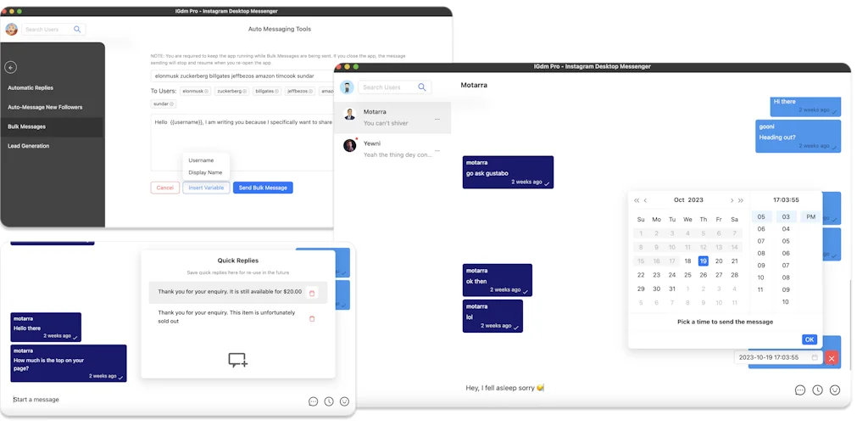
Task: Click the profile avatar above the conversation list
Action: (x=347, y=87)
